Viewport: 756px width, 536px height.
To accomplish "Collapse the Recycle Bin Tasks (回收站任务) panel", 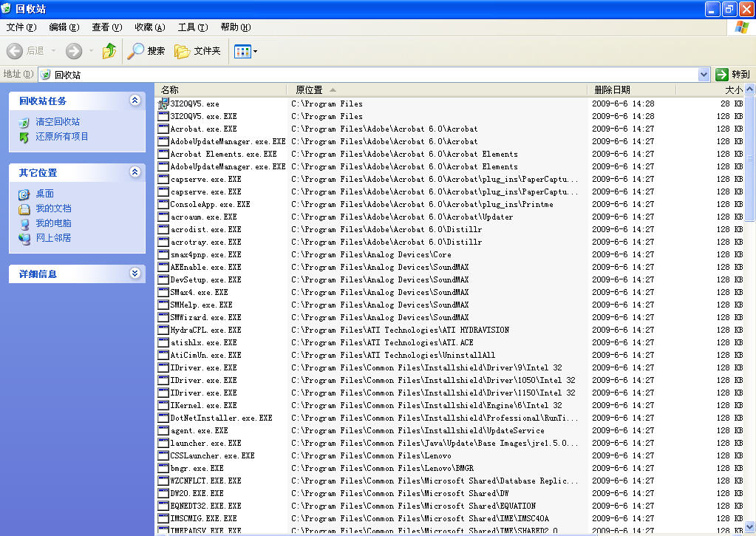I will [135, 100].
